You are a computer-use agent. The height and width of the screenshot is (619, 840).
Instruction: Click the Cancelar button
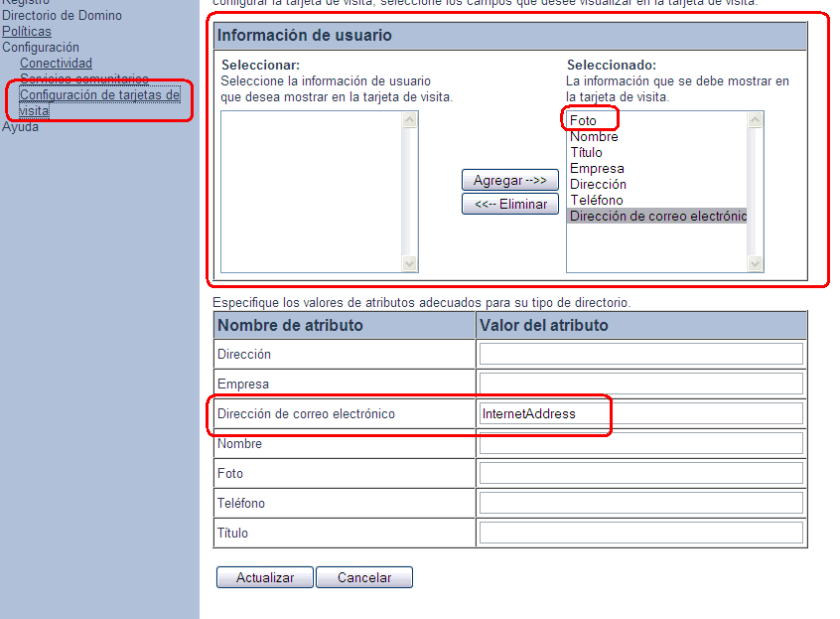(364, 577)
